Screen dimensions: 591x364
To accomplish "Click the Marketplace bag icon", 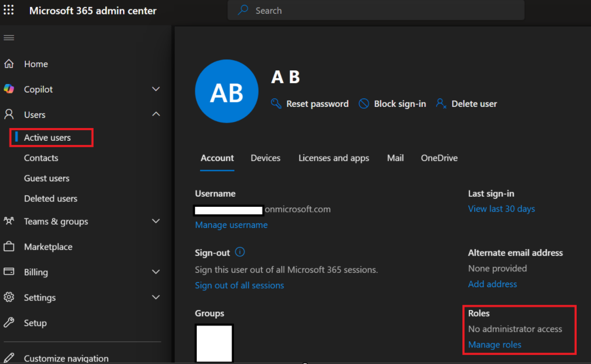I will point(9,247).
